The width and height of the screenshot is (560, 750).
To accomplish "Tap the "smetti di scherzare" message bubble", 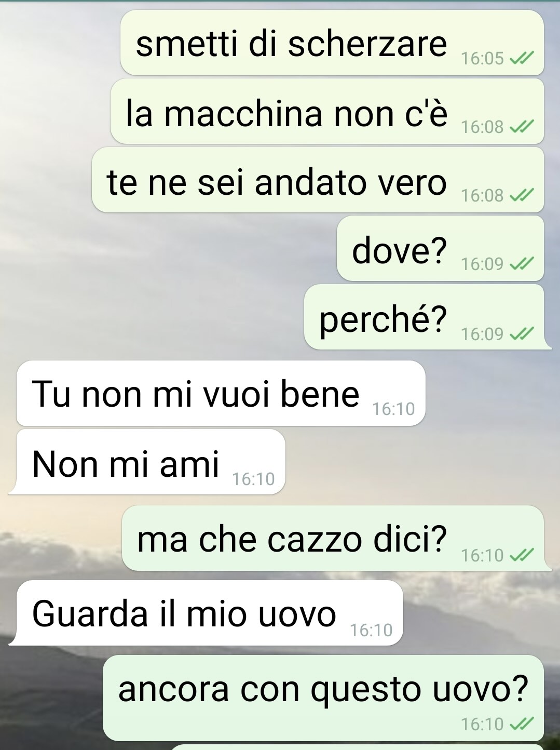I will [332, 43].
